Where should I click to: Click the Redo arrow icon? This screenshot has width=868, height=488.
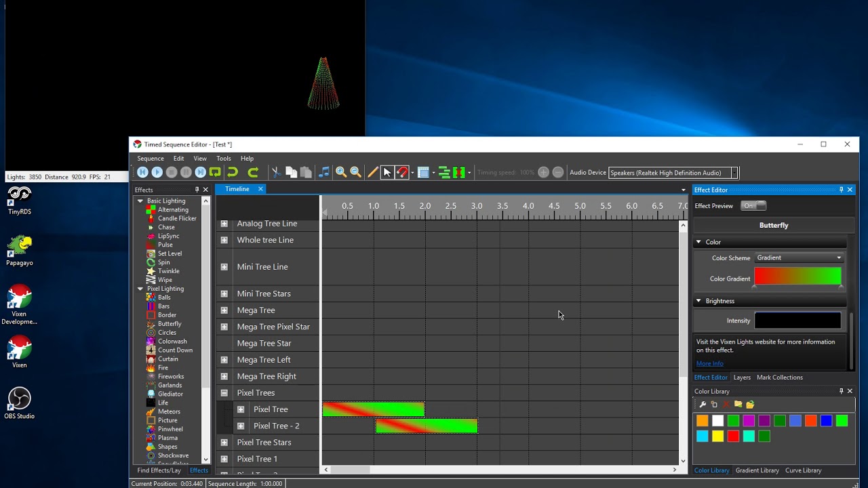[x=253, y=172]
